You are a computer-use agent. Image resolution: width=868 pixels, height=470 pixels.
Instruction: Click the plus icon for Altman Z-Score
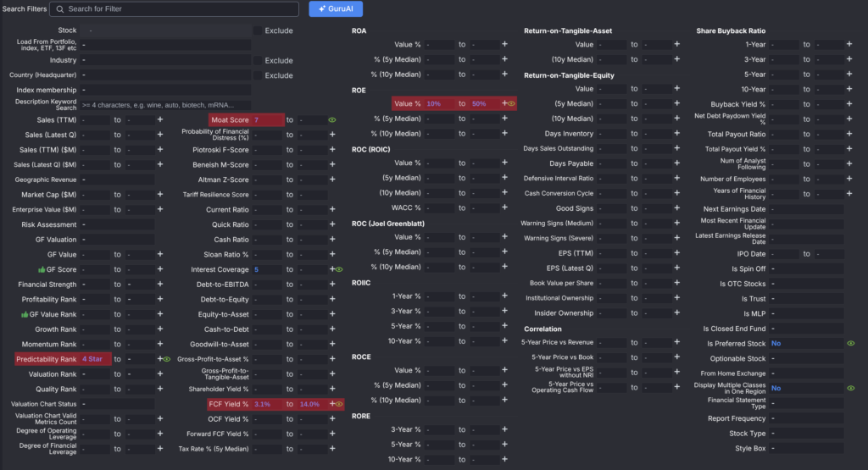(x=330, y=180)
